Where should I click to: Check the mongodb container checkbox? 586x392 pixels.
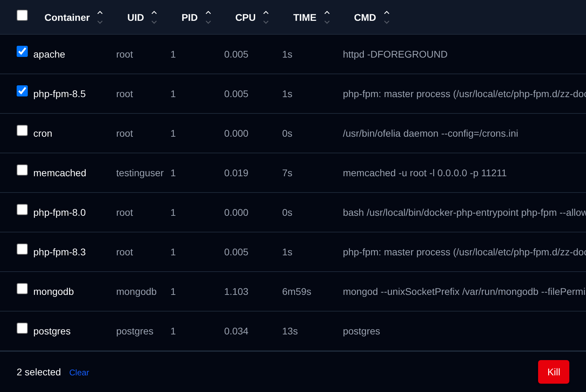[x=22, y=289]
